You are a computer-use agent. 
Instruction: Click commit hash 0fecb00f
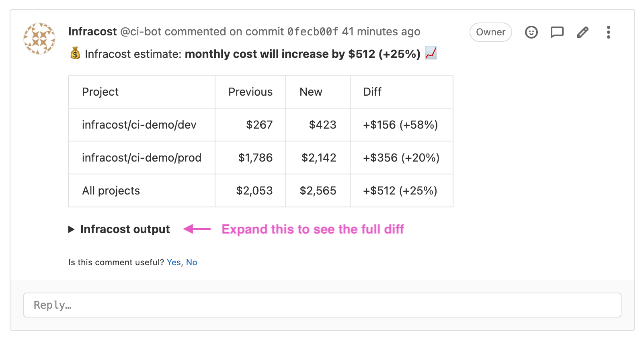click(x=312, y=31)
